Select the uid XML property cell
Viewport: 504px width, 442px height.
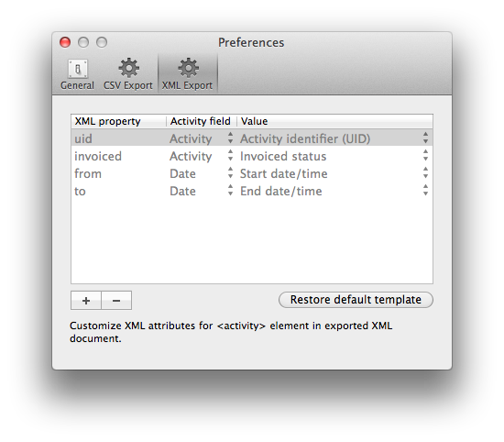click(118, 138)
